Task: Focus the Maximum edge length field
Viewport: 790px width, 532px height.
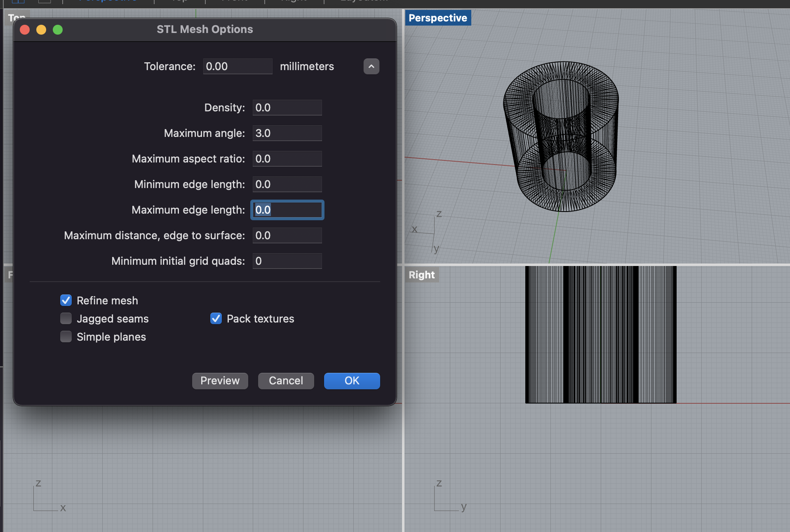Action: tap(287, 210)
